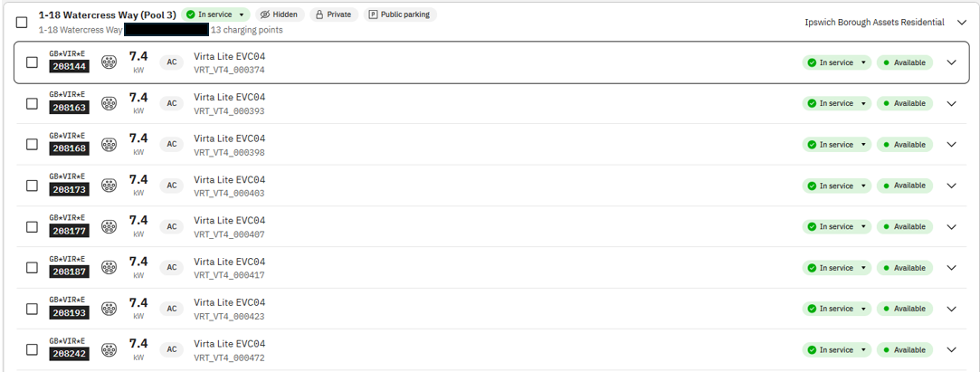Select checkbox for 1-18 Watercress Way station
The image size is (980, 372).
(x=22, y=22)
